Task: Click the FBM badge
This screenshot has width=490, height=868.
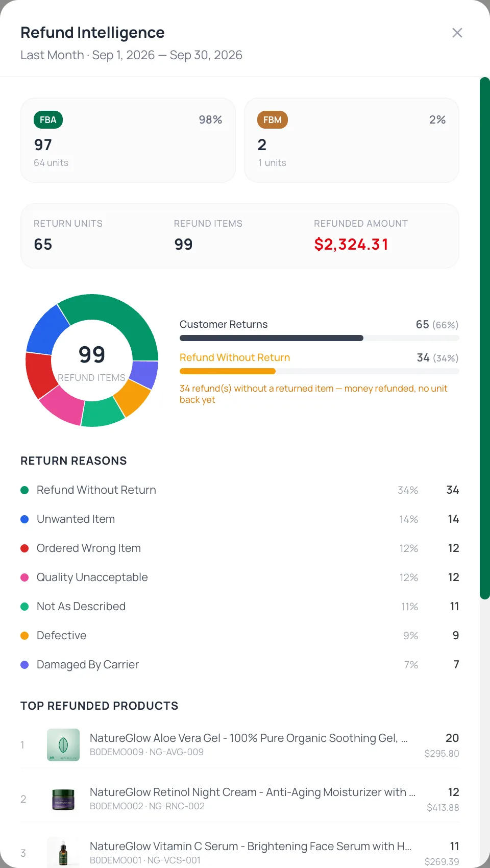Action: pos(273,120)
